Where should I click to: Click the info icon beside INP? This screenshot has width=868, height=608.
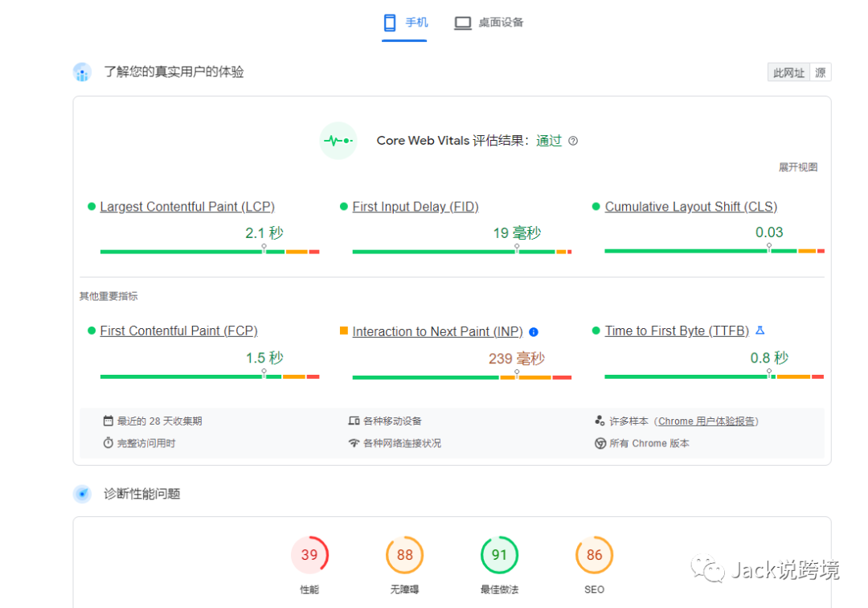tap(534, 332)
